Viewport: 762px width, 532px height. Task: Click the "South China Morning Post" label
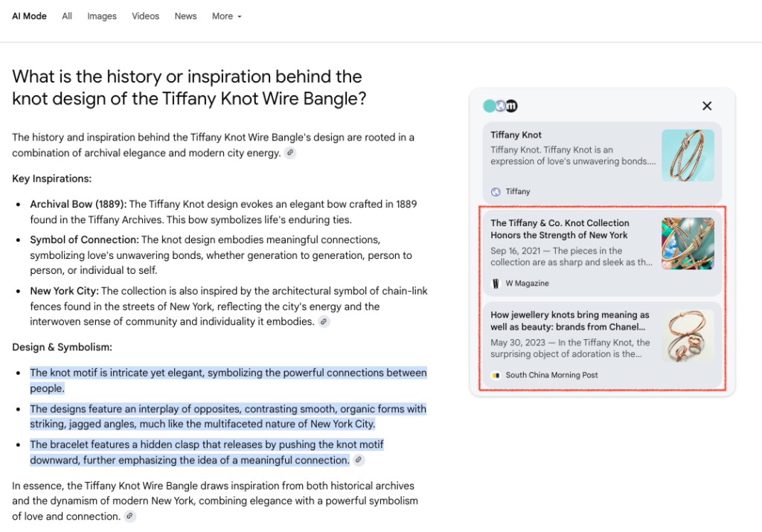pyautogui.click(x=551, y=375)
